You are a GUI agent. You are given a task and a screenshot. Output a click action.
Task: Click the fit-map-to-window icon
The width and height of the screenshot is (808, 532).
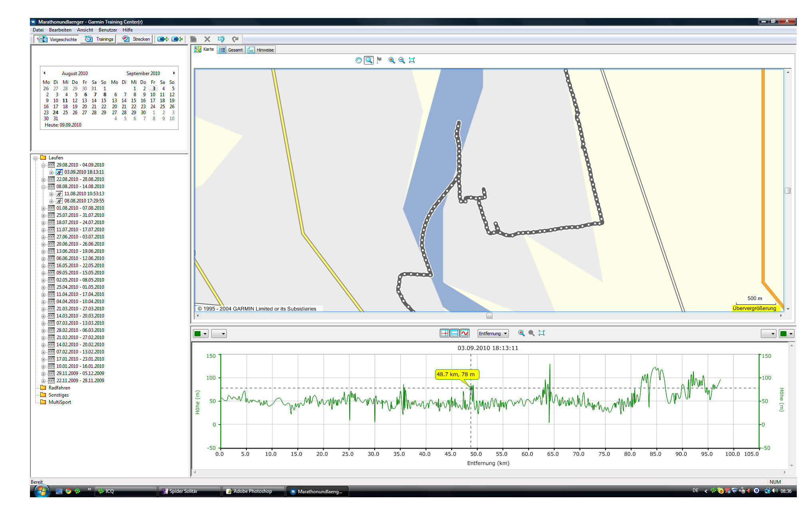(x=412, y=60)
